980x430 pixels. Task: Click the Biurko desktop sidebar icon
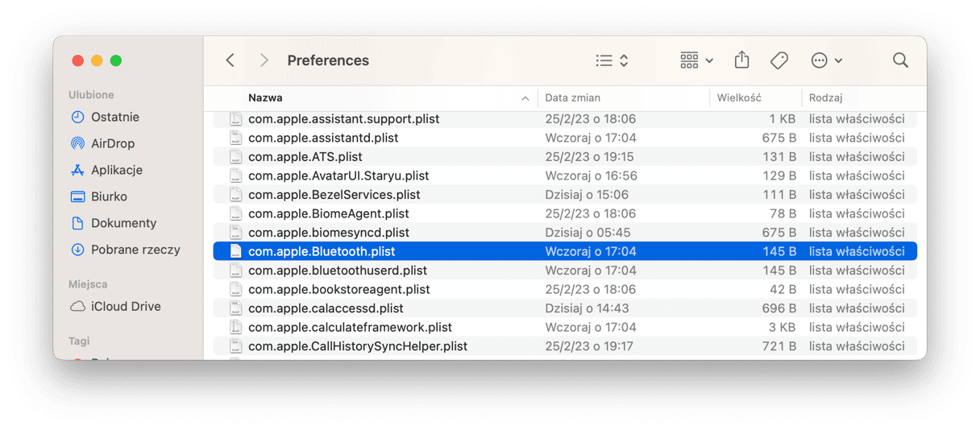[77, 196]
